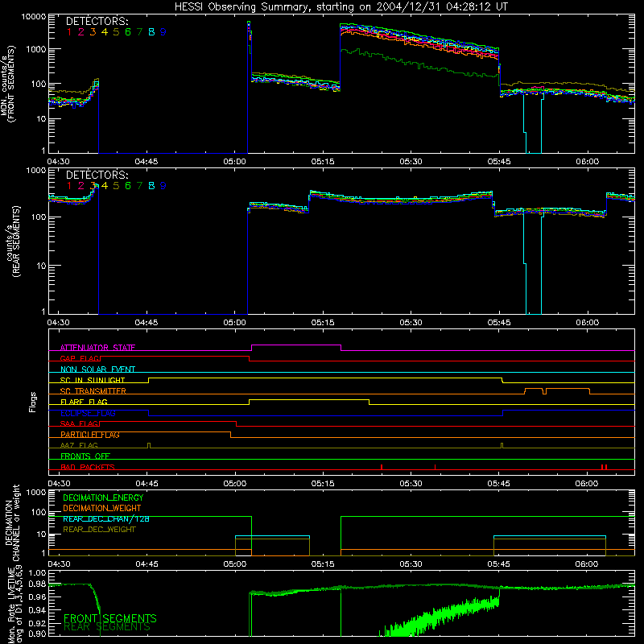Click the DECIMATION_WEIGHT legend entry

(x=102, y=508)
